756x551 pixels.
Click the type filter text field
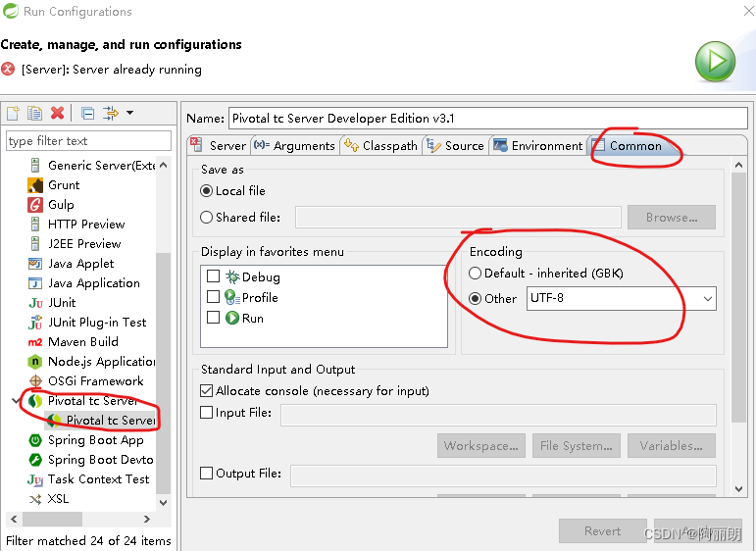point(88,141)
